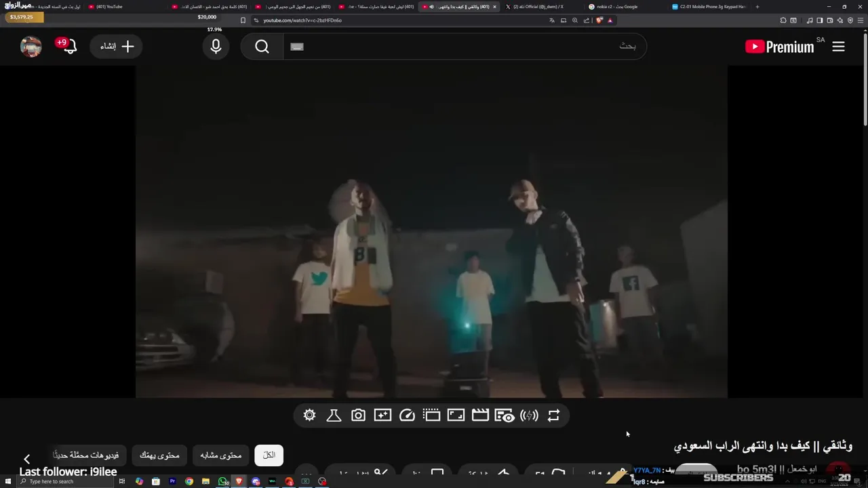Open the notifications bell with the 9+ badge

69,46
